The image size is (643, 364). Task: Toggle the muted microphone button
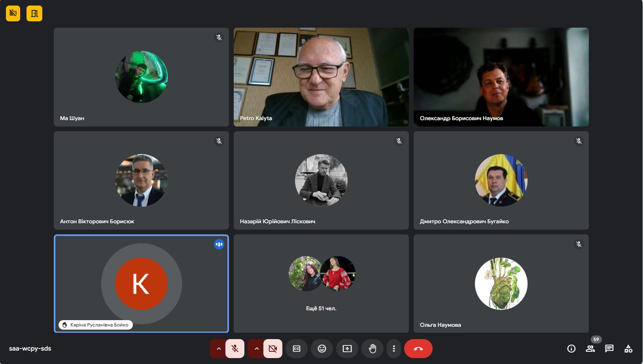pyautogui.click(x=235, y=349)
